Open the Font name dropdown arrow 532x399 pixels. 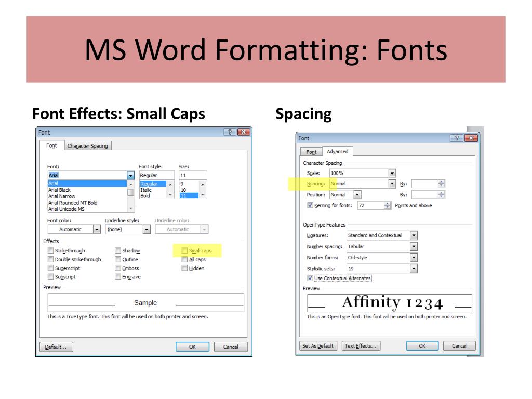click(130, 175)
